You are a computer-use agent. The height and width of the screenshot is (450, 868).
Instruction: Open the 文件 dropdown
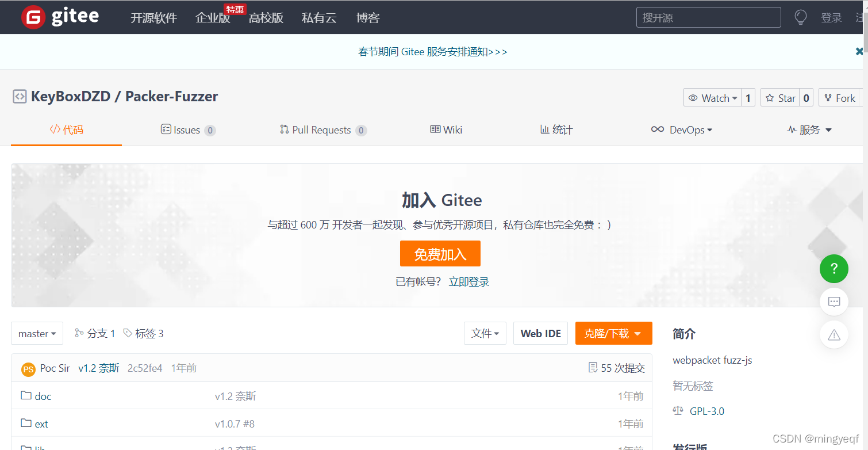point(485,333)
